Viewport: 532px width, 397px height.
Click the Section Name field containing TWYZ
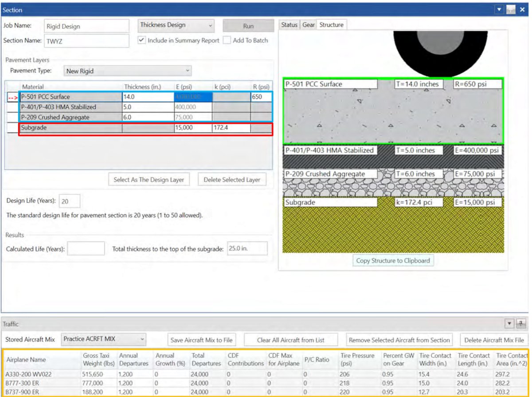tap(86, 41)
